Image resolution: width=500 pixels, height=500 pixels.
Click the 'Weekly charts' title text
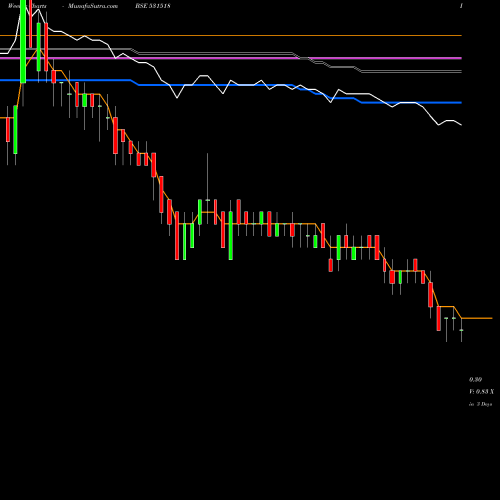point(27,6)
